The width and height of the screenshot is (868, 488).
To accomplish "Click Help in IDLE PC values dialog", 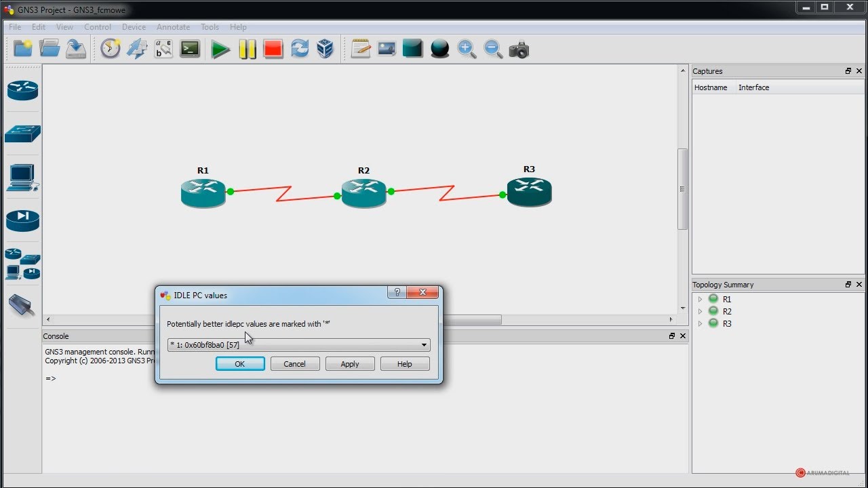I will pyautogui.click(x=405, y=364).
